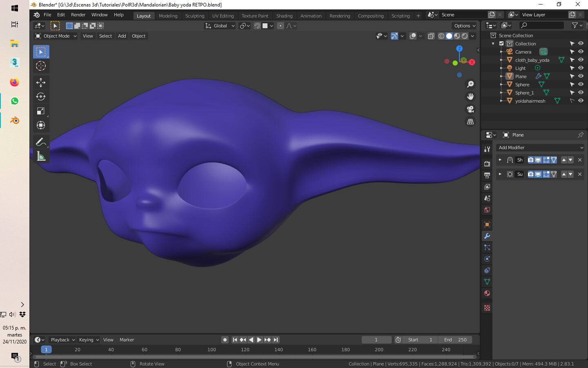Open Firefox from the Windows taskbar
This screenshot has height=368, width=588.
point(15,82)
